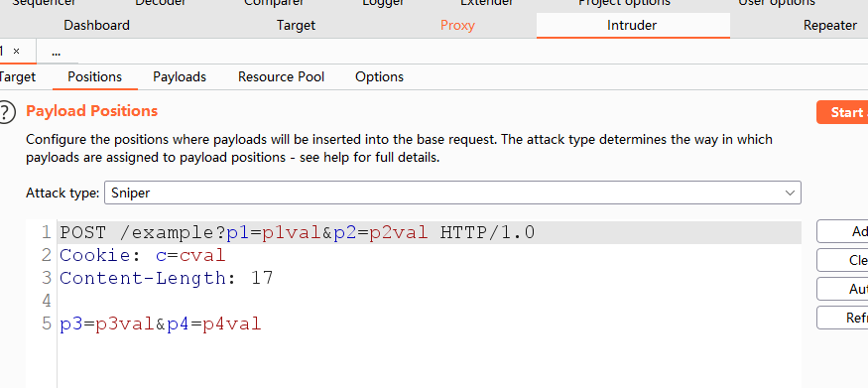This screenshot has height=388, width=868.
Task: Click the Clear payload markers button
Action: pos(842,260)
